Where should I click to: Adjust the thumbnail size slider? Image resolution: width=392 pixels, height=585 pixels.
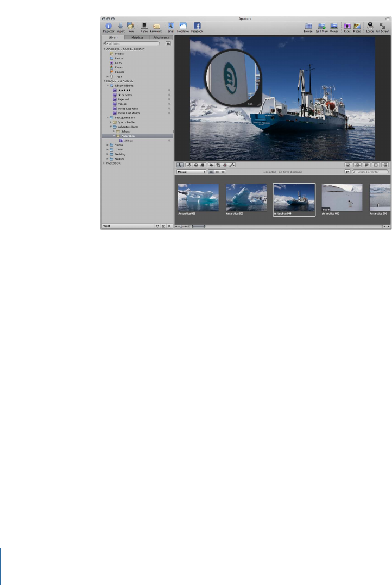[x=182, y=226]
